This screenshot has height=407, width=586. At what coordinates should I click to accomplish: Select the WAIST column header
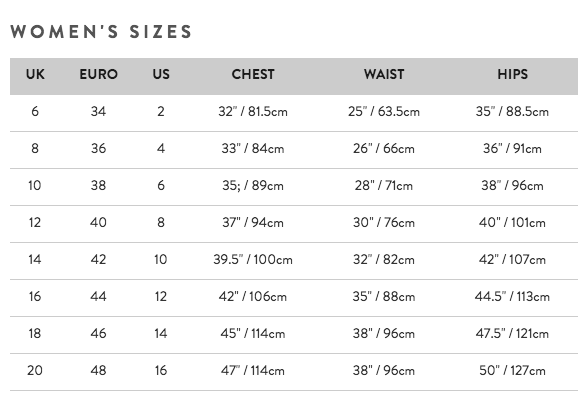pos(384,74)
